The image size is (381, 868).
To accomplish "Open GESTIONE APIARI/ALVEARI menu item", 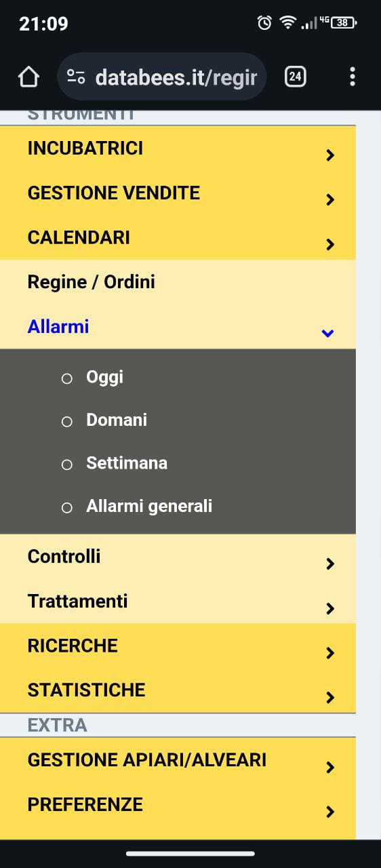I will click(x=178, y=760).
